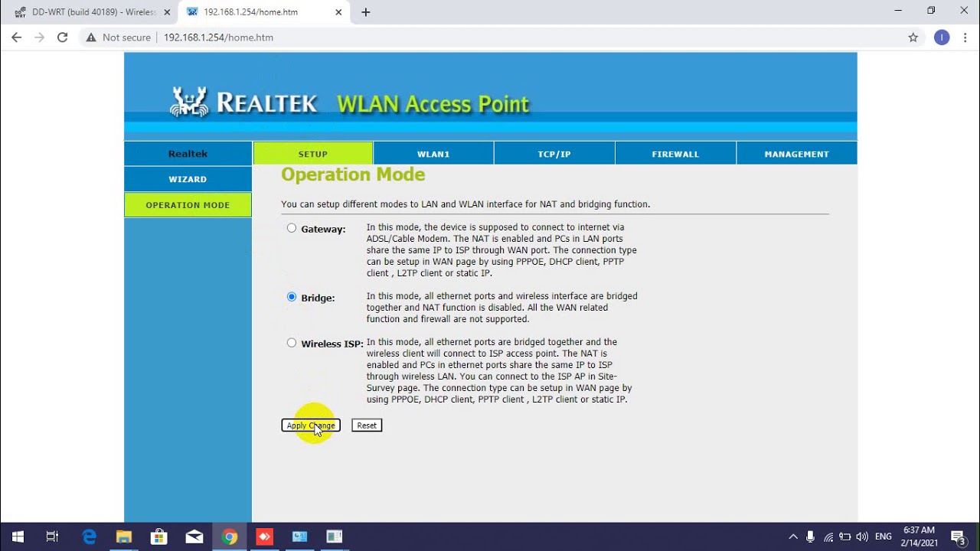Click the Gateway label text
This screenshot has width=980, height=551.
[323, 229]
